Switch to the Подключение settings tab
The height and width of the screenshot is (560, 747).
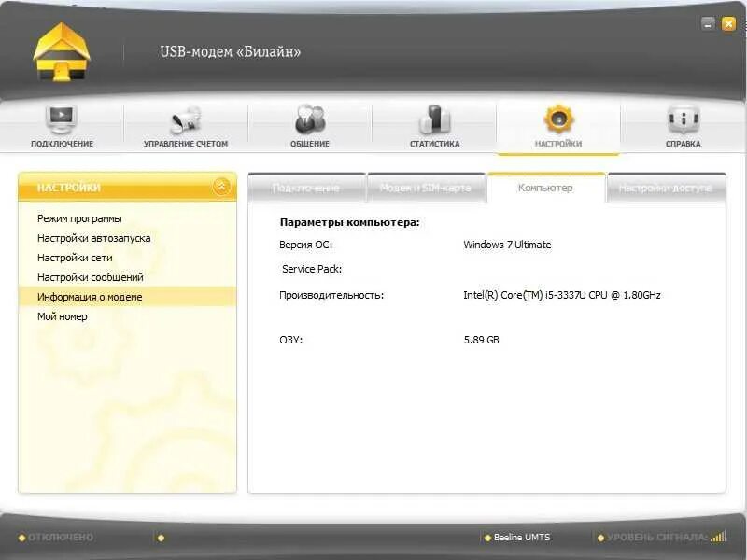tap(306, 189)
